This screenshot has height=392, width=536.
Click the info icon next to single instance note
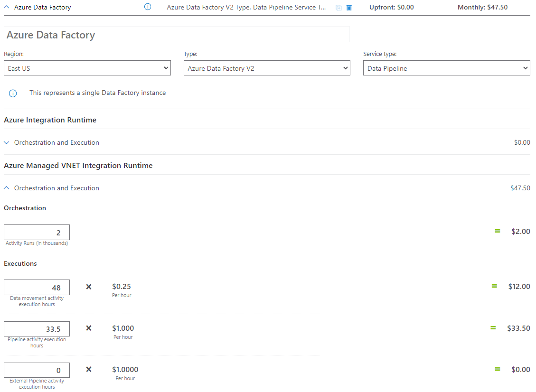tap(13, 93)
